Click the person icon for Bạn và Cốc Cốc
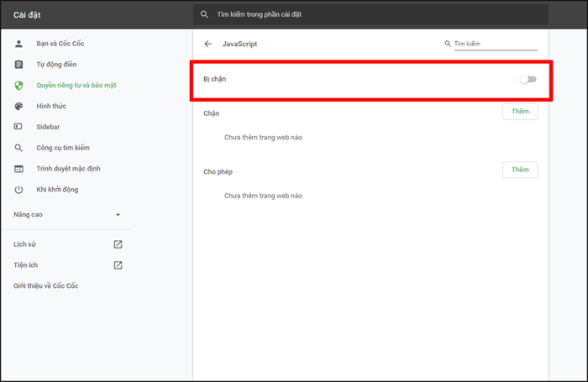The height and width of the screenshot is (382, 588). coord(18,44)
